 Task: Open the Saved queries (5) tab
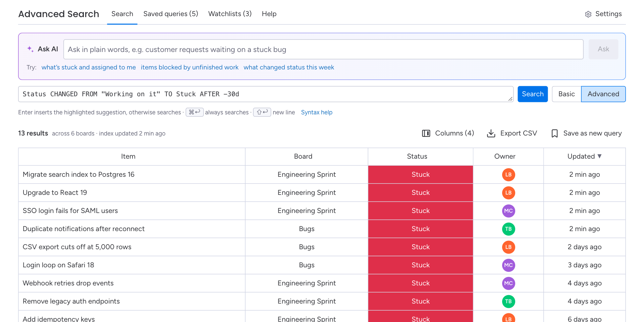(171, 14)
